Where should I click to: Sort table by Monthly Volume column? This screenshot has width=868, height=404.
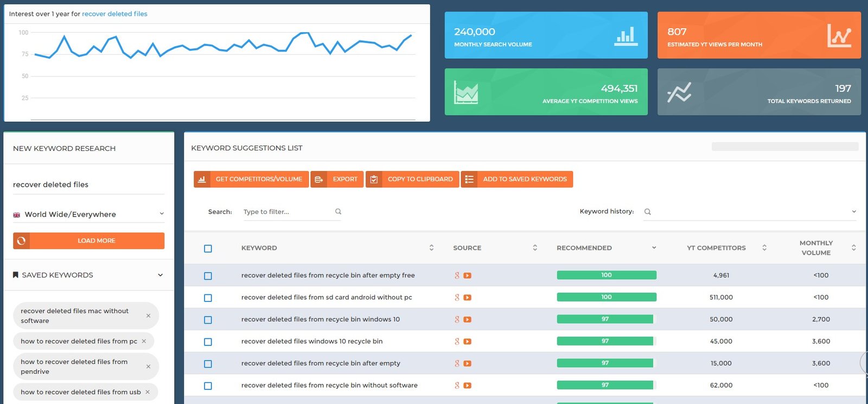(x=853, y=248)
